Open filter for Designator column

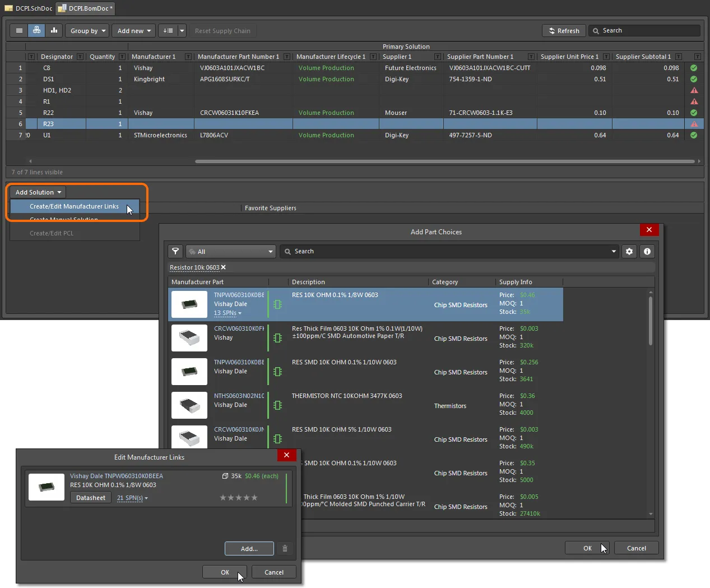[80, 57]
